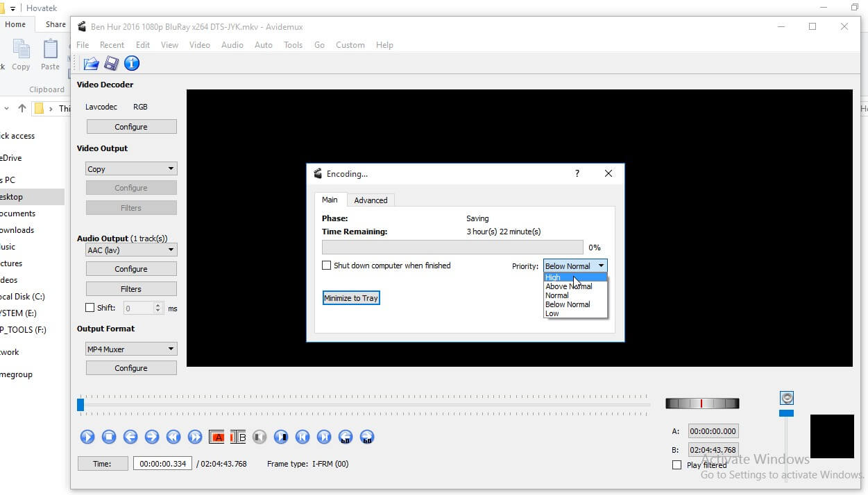The height and width of the screenshot is (495, 868).
Task: Click the Stop playback icon
Action: [x=108, y=437]
